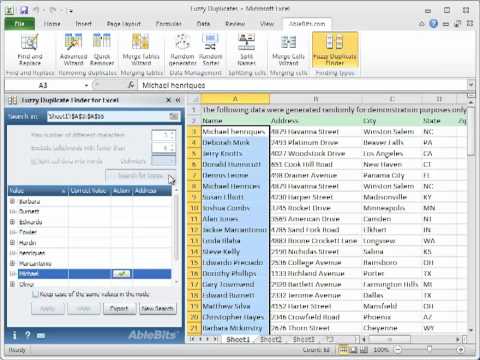Open the Sheet3 worksheet tab
Screen dimensions: 480x360
(304, 339)
